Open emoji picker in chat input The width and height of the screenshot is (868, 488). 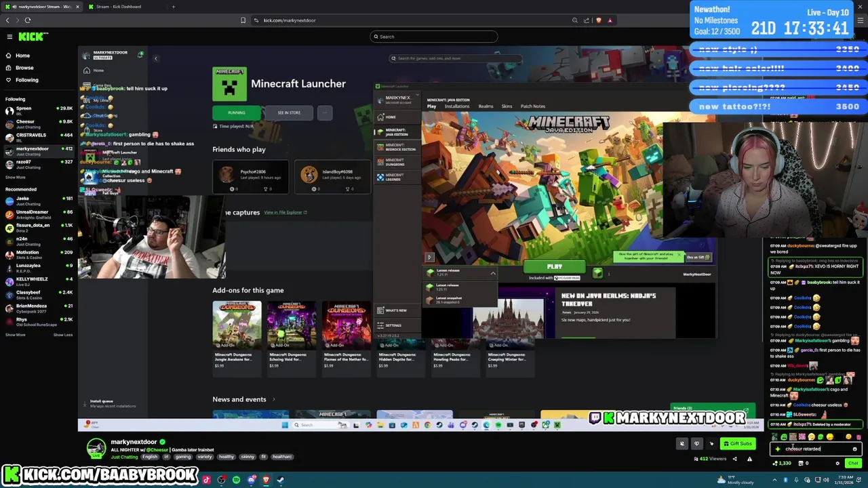tap(854, 449)
